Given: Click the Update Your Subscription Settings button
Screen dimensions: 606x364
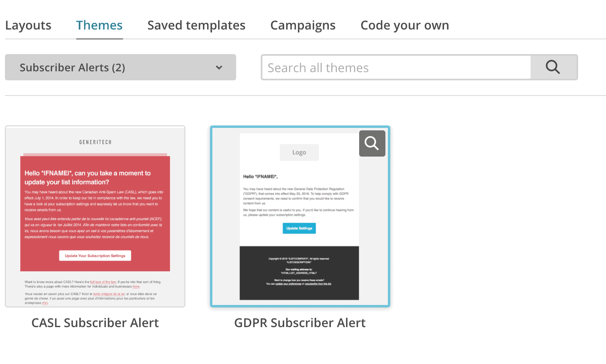Looking at the screenshot, I should tap(95, 256).
